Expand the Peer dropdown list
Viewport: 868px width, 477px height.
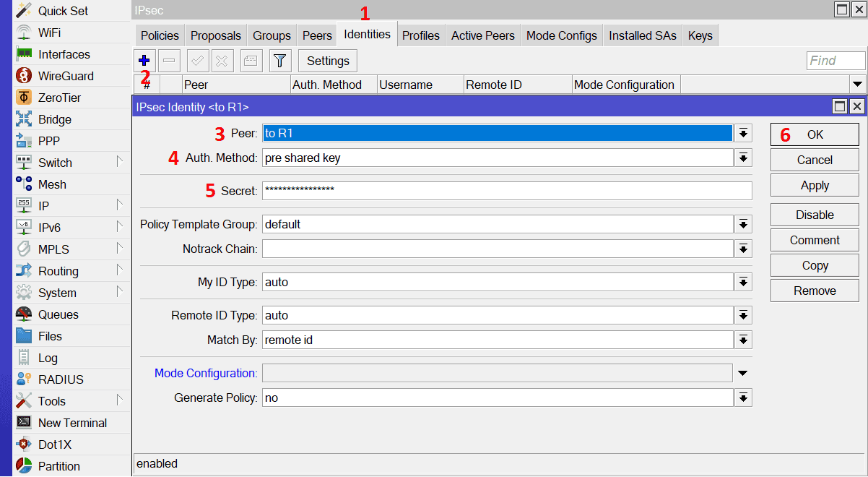[x=743, y=133]
